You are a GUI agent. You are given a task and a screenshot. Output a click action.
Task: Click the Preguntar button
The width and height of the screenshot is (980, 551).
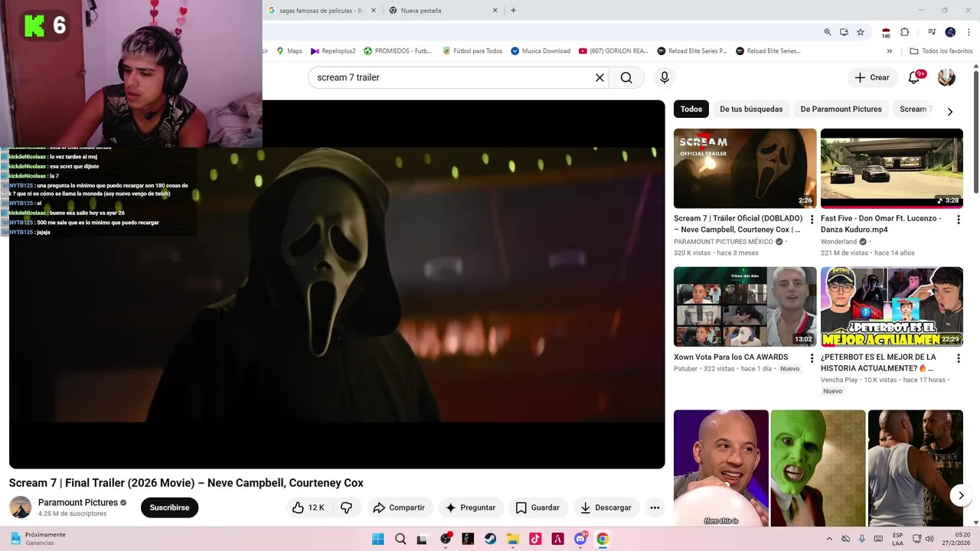(x=470, y=507)
